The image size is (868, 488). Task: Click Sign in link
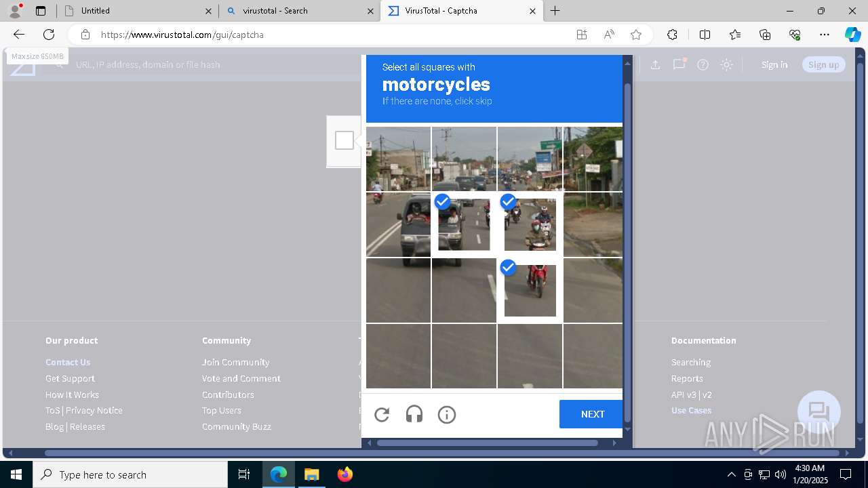(774, 64)
